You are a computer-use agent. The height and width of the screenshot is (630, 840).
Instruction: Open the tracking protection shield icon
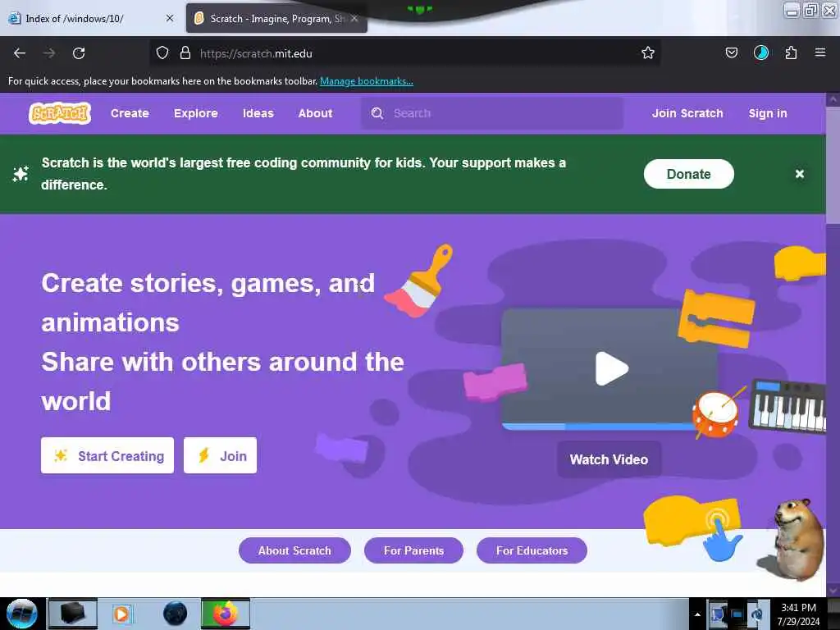[162, 52]
